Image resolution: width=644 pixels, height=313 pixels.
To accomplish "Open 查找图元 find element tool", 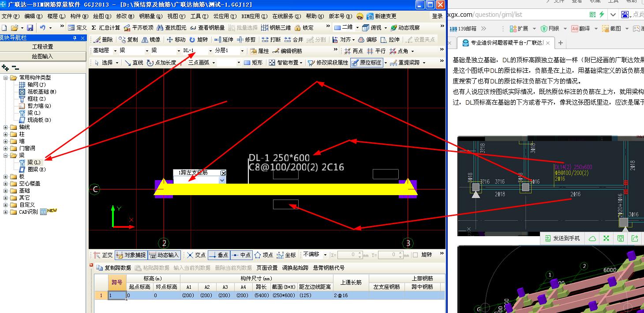I will coord(172,28).
